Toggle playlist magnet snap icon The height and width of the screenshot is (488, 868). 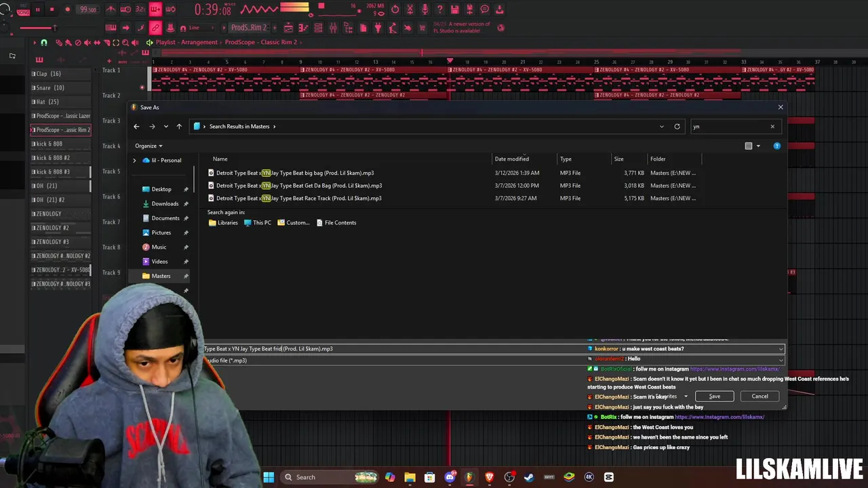pyautogui.click(x=44, y=43)
